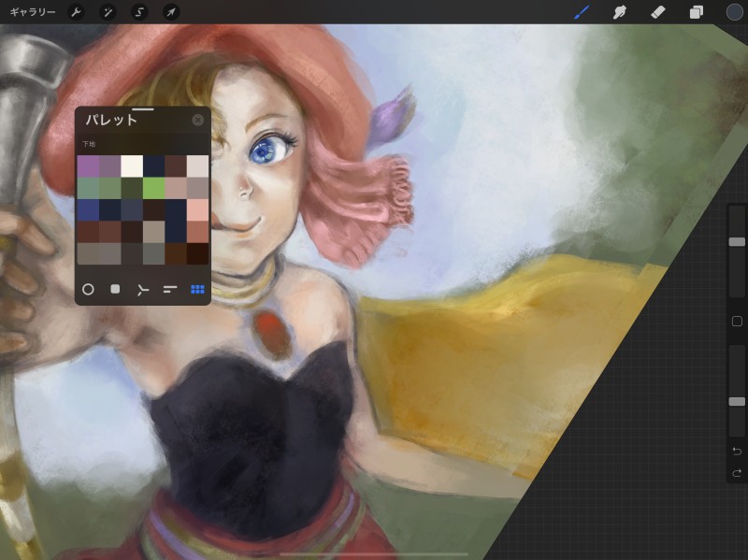The height and width of the screenshot is (560, 748).
Task: Select the Smudge finger tool
Action: pyautogui.click(x=619, y=12)
